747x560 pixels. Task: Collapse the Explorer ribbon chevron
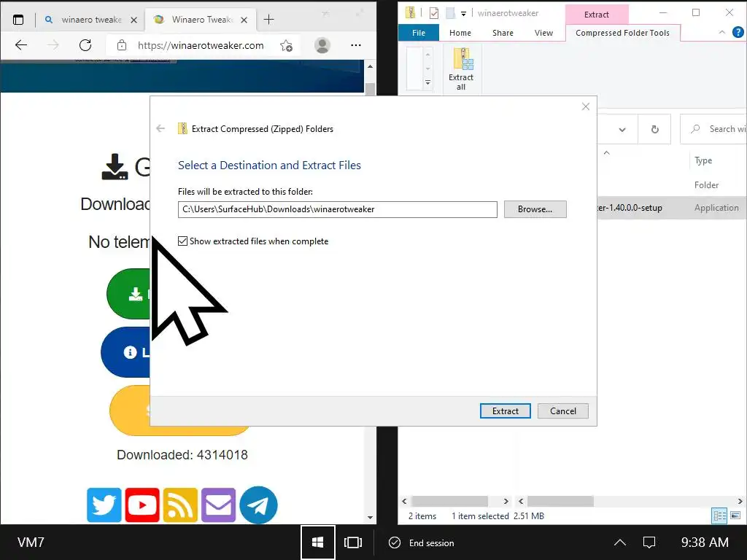pos(721,32)
